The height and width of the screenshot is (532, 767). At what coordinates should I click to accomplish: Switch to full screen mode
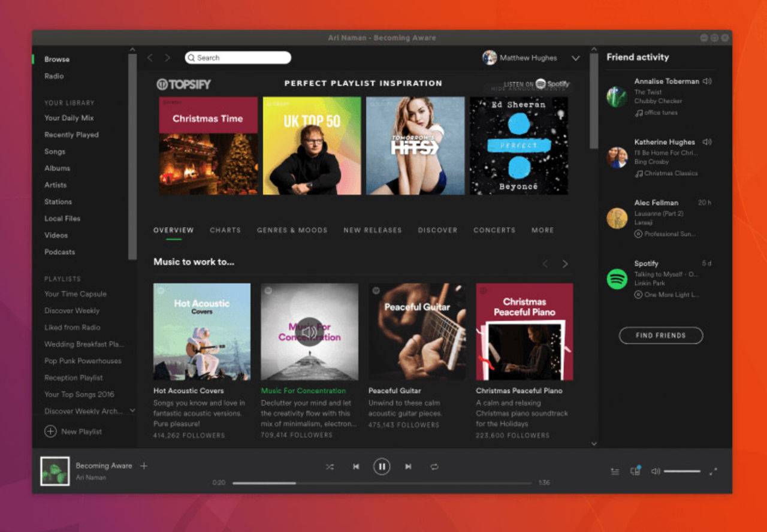pyautogui.click(x=714, y=471)
